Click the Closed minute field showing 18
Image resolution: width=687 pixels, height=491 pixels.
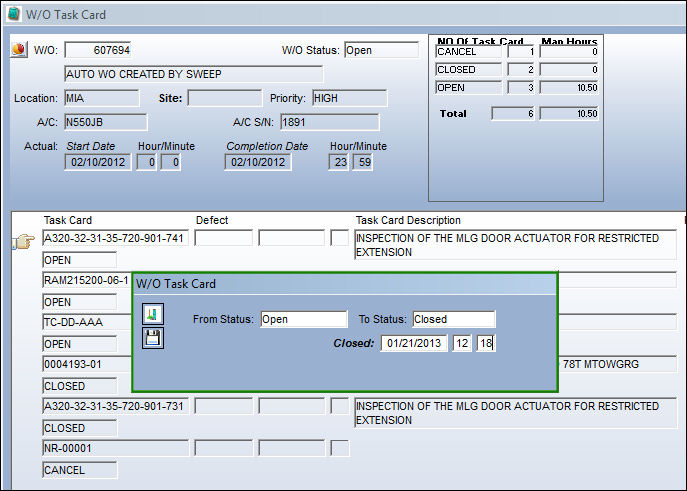click(x=486, y=343)
